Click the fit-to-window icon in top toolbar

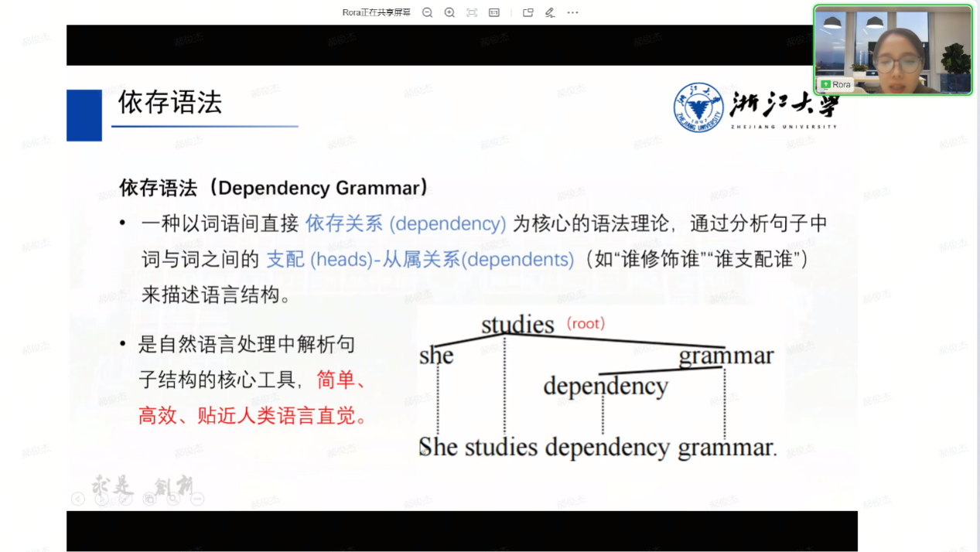pos(472,12)
